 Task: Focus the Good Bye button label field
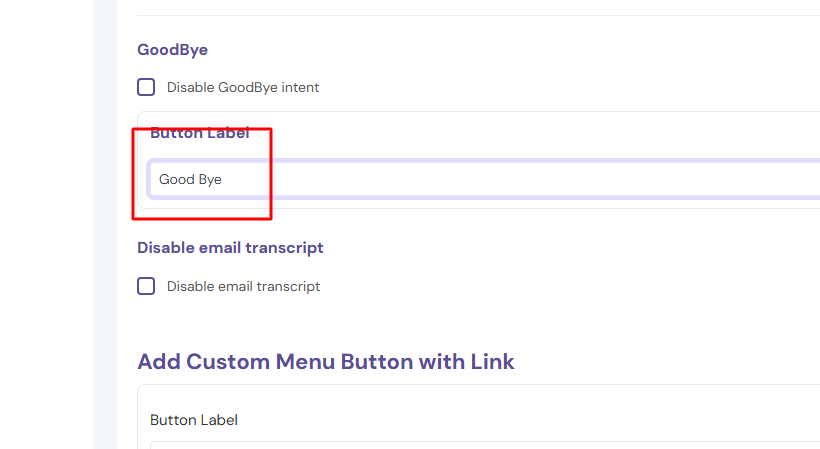click(x=480, y=180)
